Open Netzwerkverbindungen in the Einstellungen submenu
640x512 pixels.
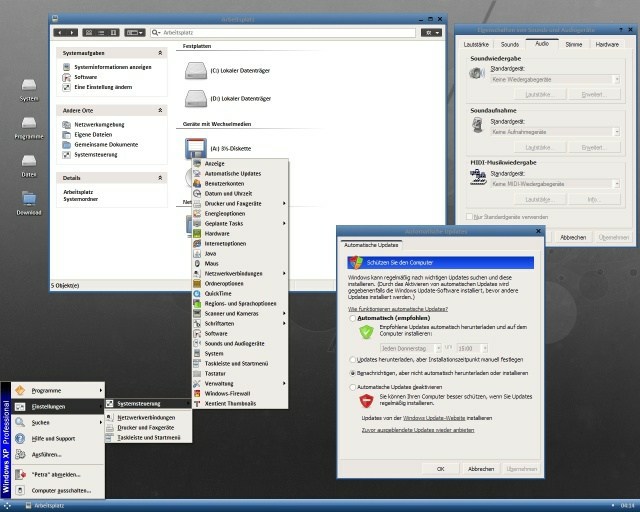[149, 418]
